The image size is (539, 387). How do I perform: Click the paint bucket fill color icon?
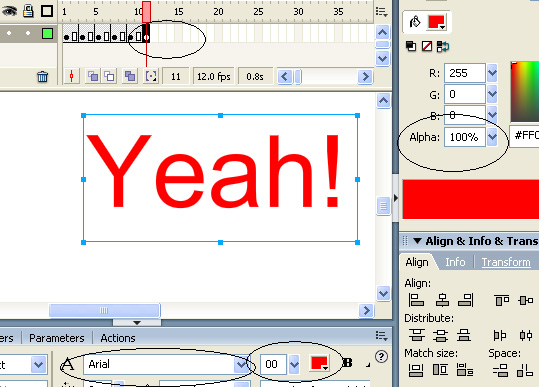pyautogui.click(x=415, y=22)
